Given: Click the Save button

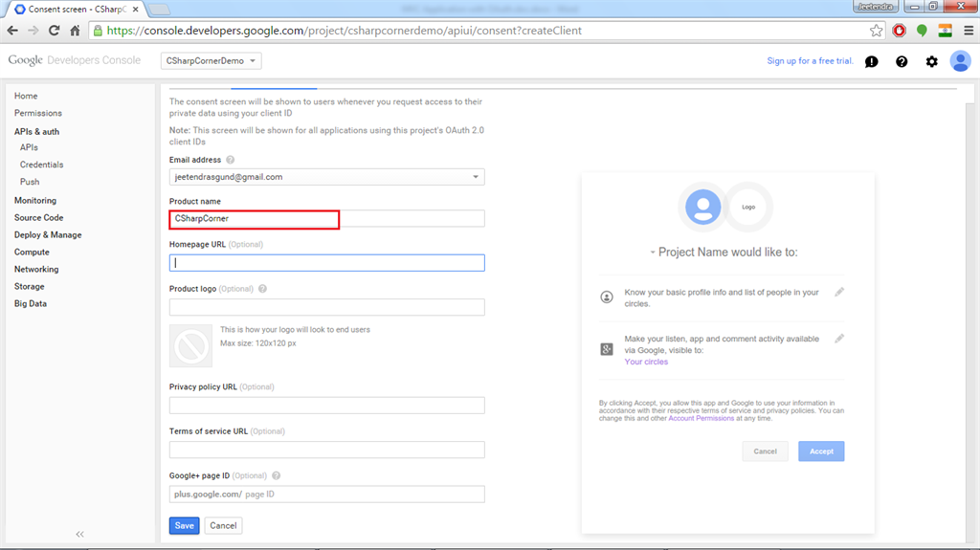Looking at the screenshot, I should 185,525.
